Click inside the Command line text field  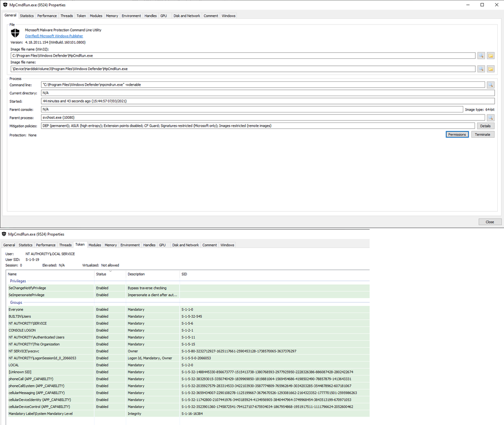[x=263, y=85]
